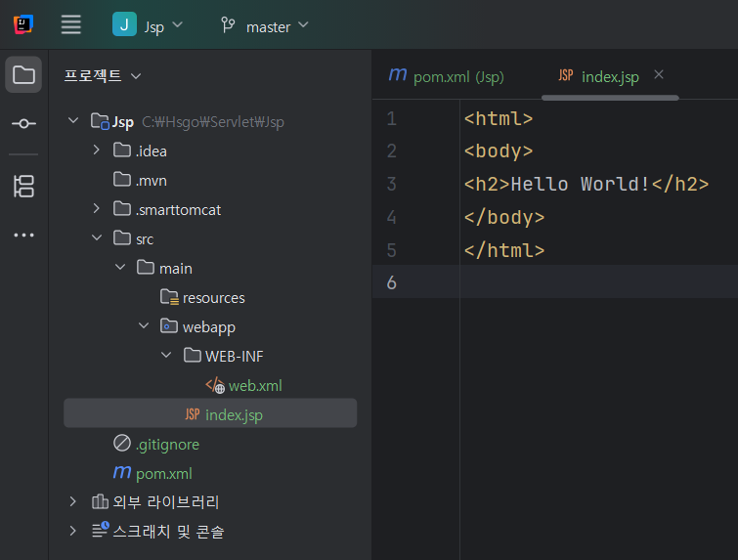Expand the .smarttomcat folder
Viewport: 738px width, 560px height.
(x=96, y=209)
